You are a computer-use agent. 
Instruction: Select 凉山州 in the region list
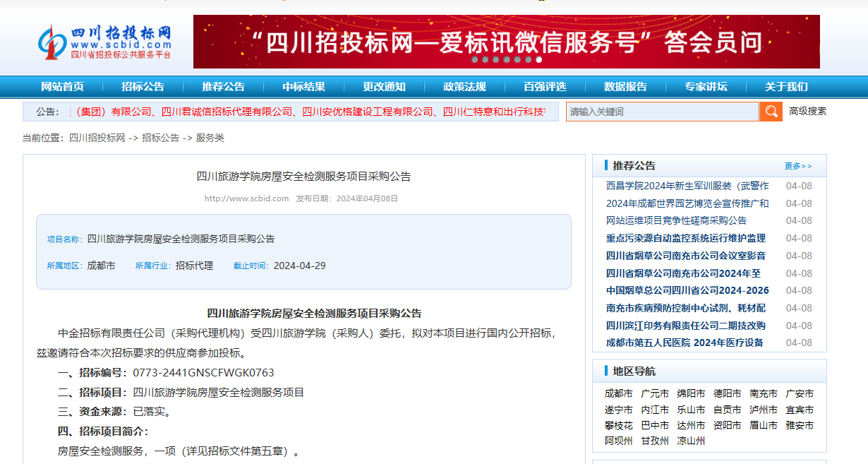(x=691, y=441)
